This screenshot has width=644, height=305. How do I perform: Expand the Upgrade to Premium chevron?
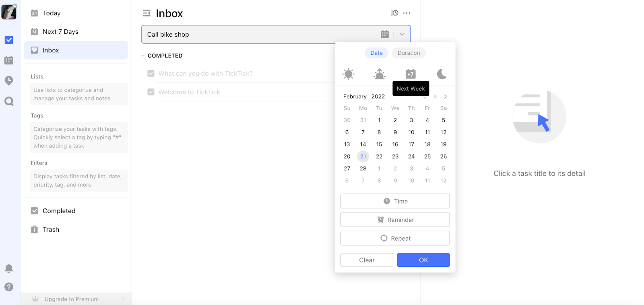pos(123,299)
